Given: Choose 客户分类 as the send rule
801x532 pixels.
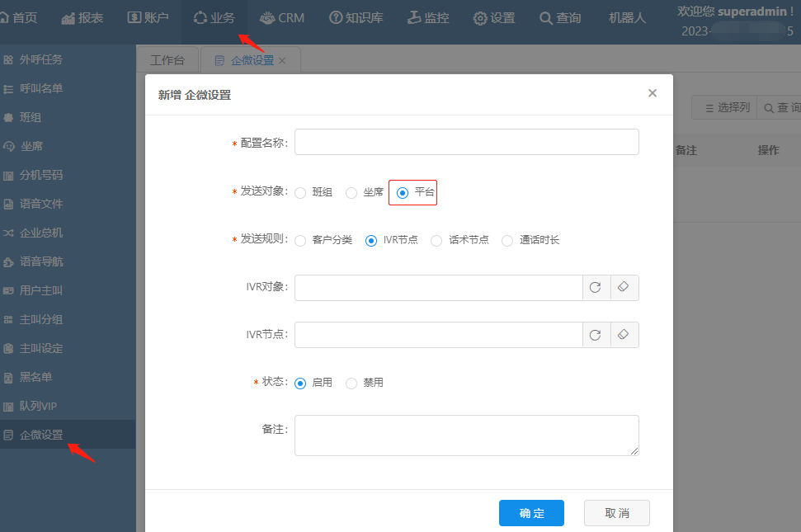Looking at the screenshot, I should pos(300,241).
